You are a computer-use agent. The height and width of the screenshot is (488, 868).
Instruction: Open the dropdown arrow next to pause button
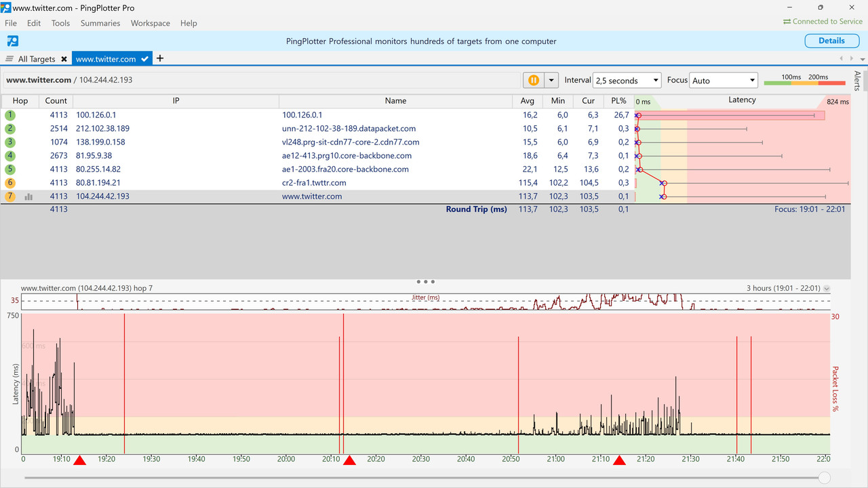click(x=551, y=80)
